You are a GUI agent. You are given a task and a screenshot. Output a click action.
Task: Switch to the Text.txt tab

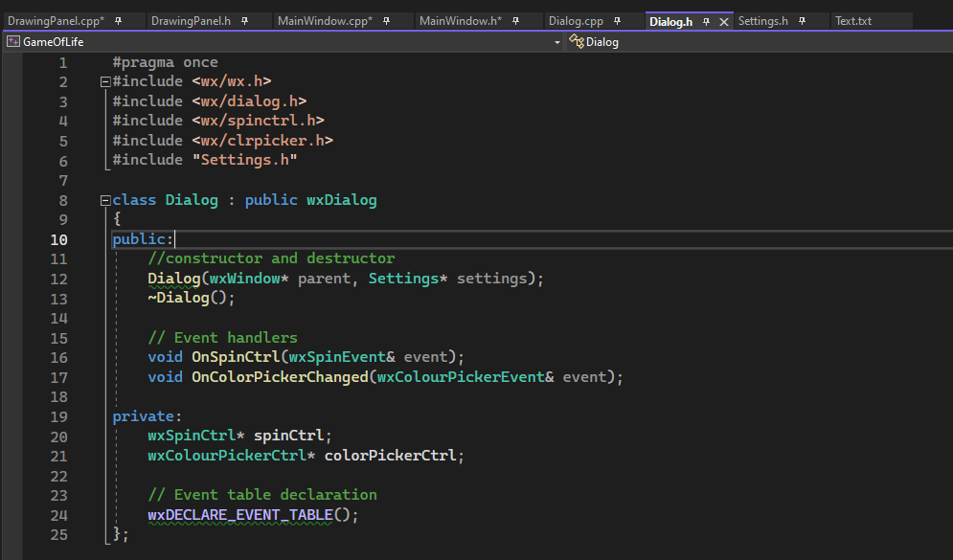tap(852, 19)
